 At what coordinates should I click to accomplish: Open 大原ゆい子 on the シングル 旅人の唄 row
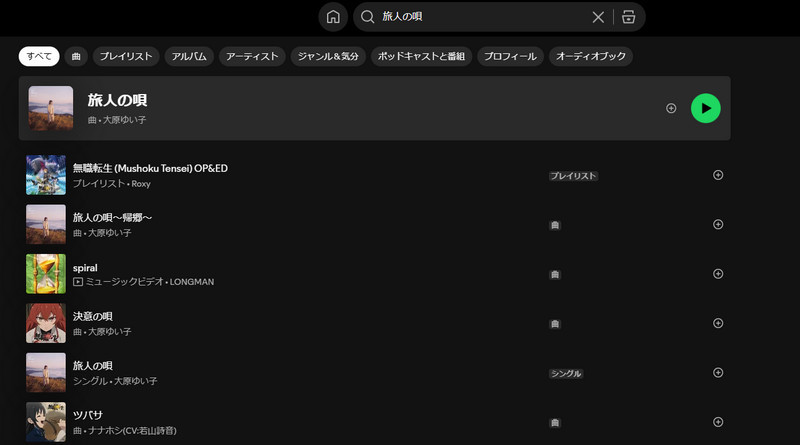click(136, 381)
